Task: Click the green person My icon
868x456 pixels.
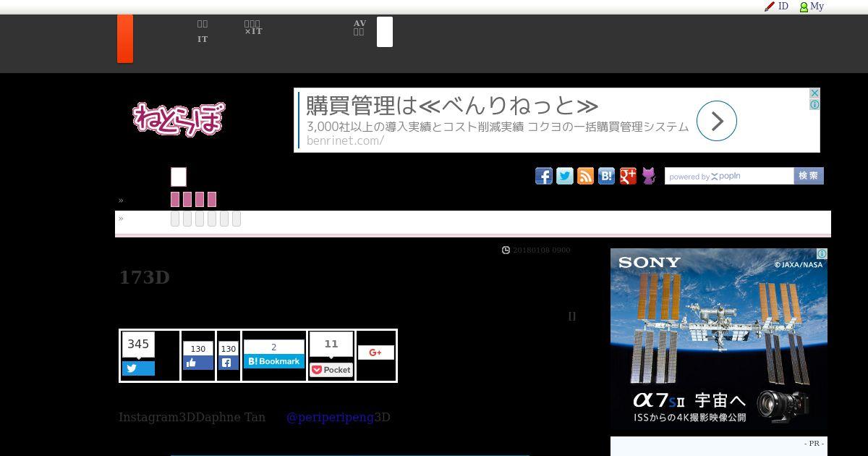Action: coord(804,7)
